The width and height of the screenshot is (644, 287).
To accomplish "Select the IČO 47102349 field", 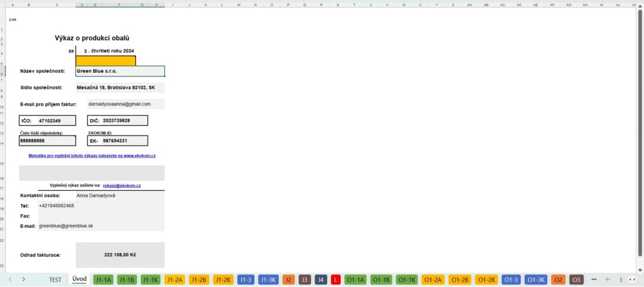I will click(x=47, y=120).
